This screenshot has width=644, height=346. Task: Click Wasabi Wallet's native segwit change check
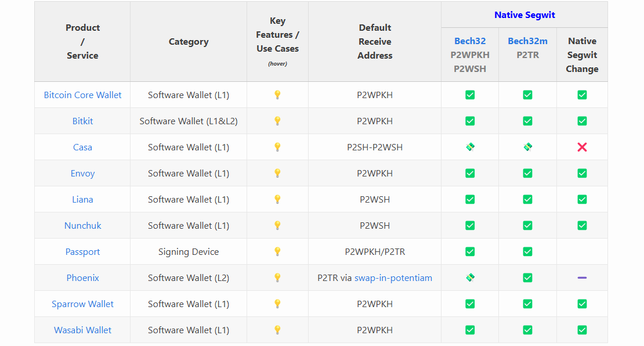pos(582,330)
